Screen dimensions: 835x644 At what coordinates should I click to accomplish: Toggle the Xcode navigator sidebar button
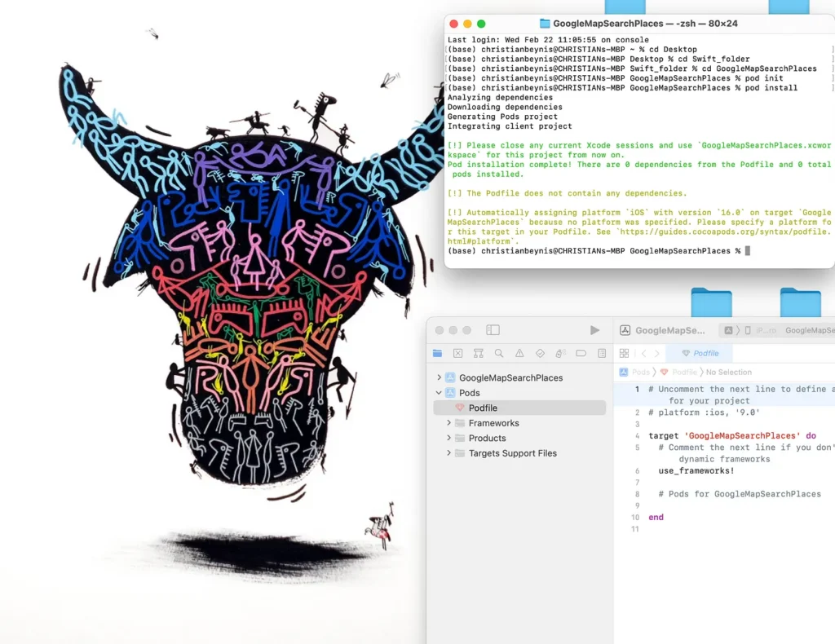pos(493,330)
